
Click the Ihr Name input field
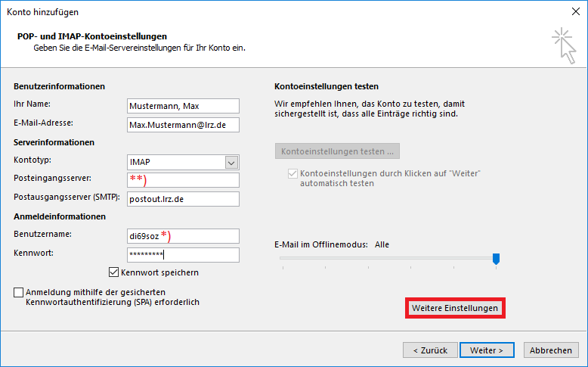(183, 106)
